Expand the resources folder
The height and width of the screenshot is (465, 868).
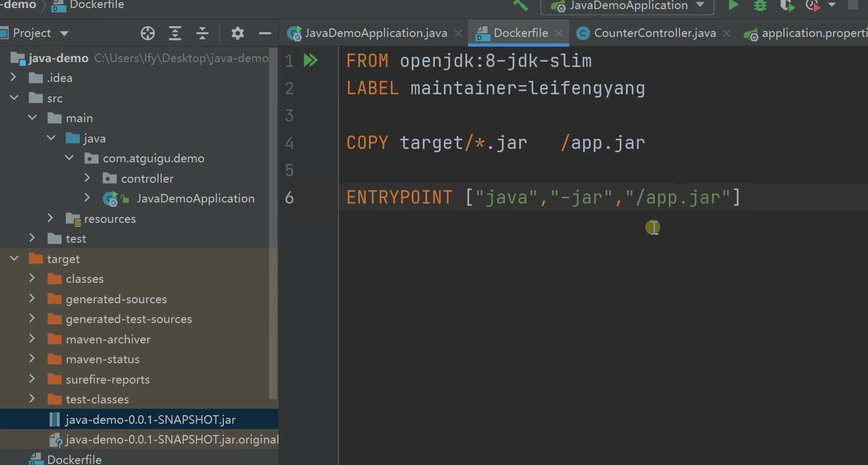(x=50, y=217)
